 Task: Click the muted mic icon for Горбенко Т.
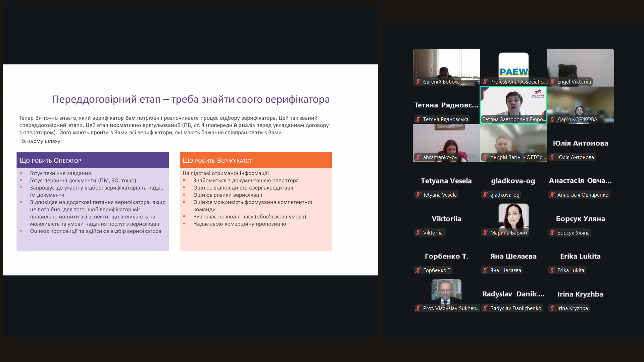[x=418, y=270]
